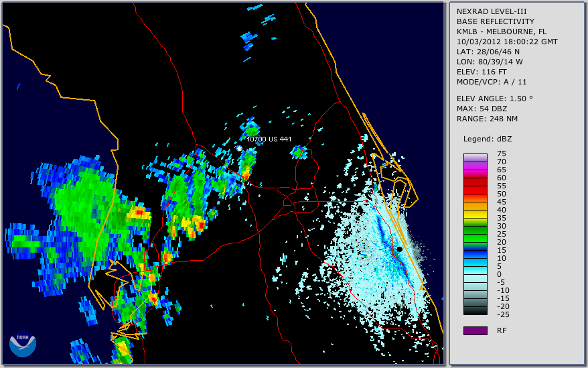The height and width of the screenshot is (368, 588).
Task: Click the "BASE REFLECTIVITY" text
Action: [495, 21]
